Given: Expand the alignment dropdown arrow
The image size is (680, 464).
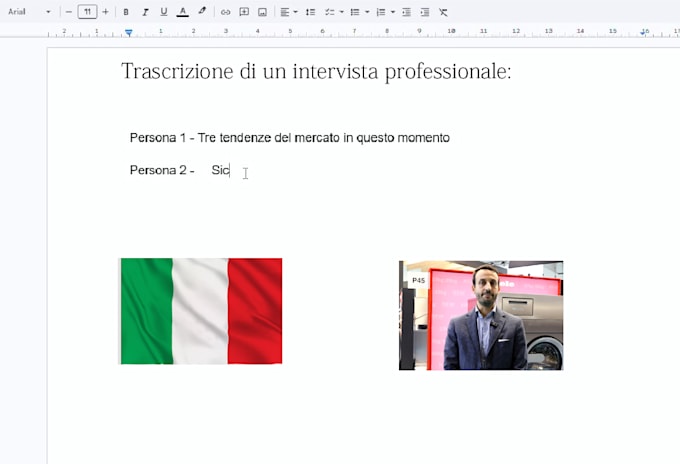Looking at the screenshot, I should (296, 12).
